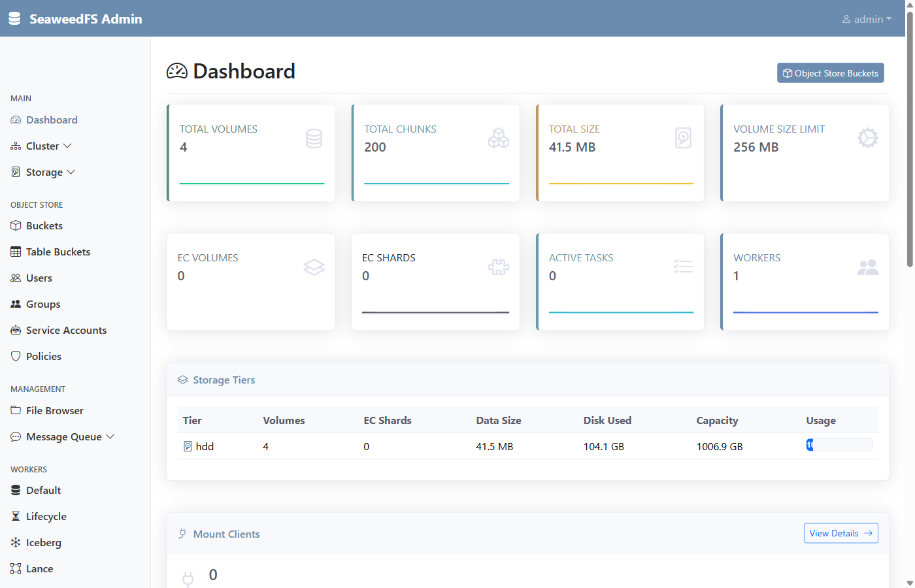Expand the Message Queue submenu chevron
Viewport: 915px width, 588px height.
point(110,437)
